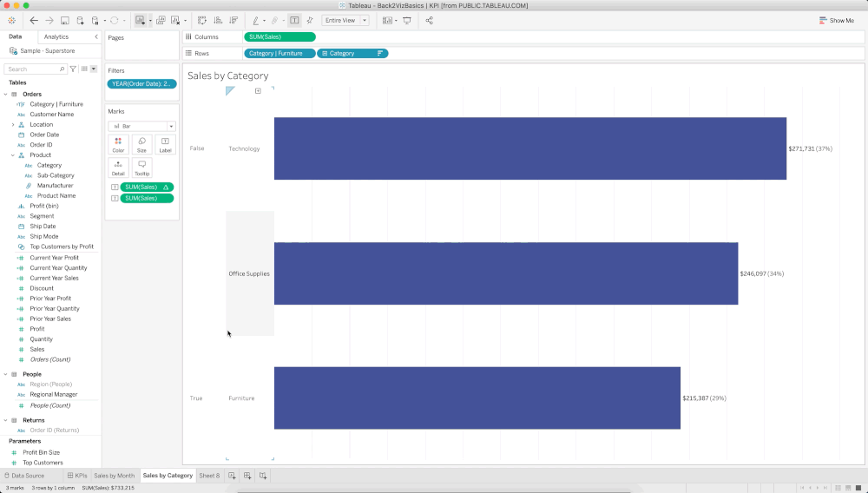The image size is (868, 493).
Task: Open the Fit dropdown showing Entire View
Action: (x=345, y=21)
